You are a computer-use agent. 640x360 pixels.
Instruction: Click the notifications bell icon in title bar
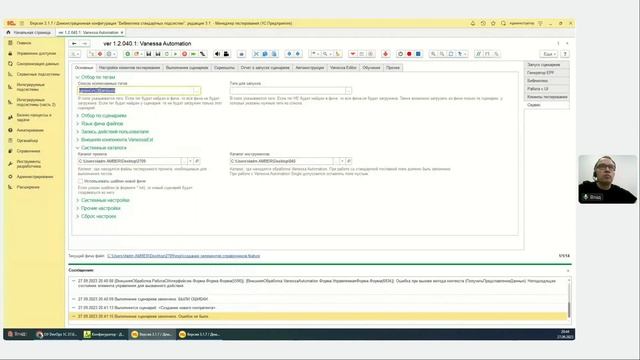473,23
